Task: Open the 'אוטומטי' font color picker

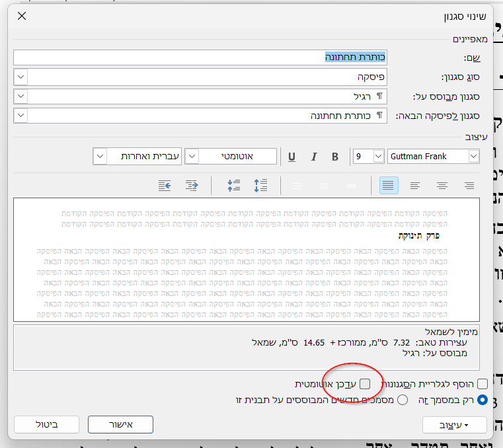Action: tap(191, 157)
